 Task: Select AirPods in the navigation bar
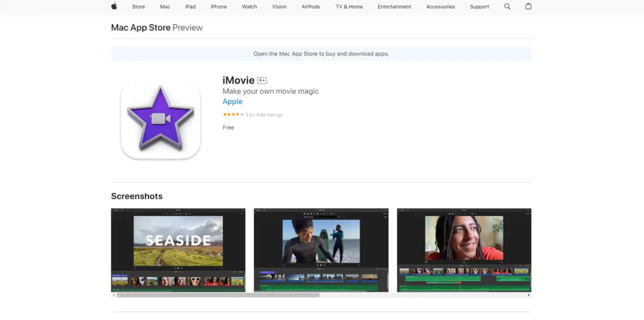(x=310, y=7)
